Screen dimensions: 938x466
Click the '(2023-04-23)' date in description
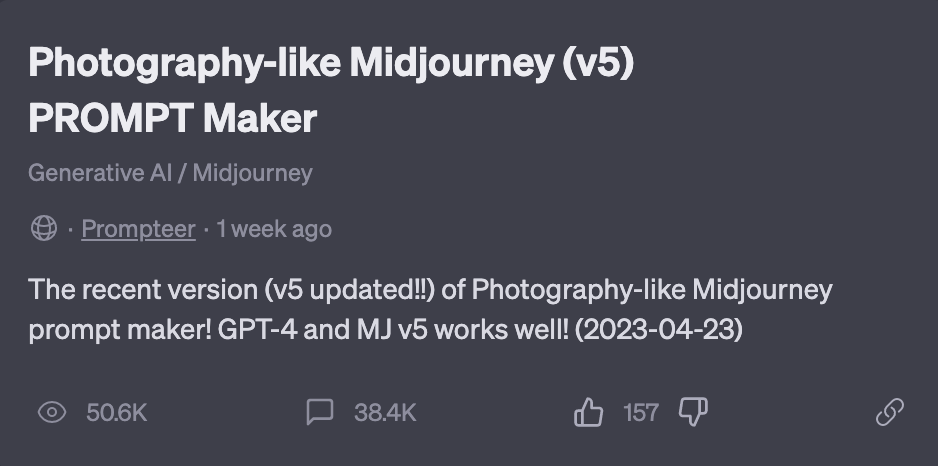tap(657, 330)
